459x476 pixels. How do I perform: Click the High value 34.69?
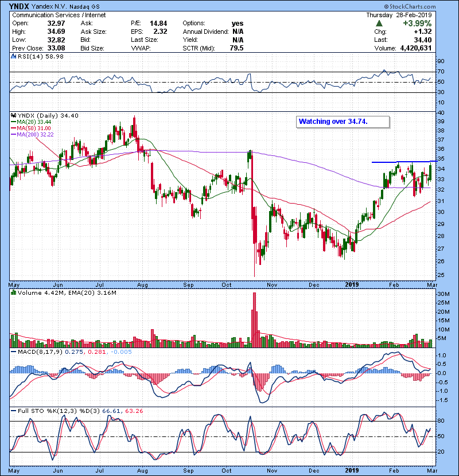[56, 32]
